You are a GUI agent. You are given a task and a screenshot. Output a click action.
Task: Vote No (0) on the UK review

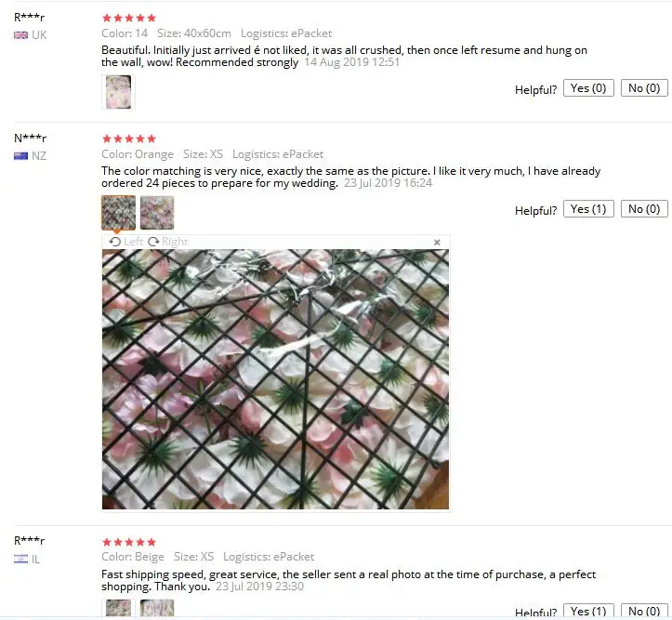point(644,88)
